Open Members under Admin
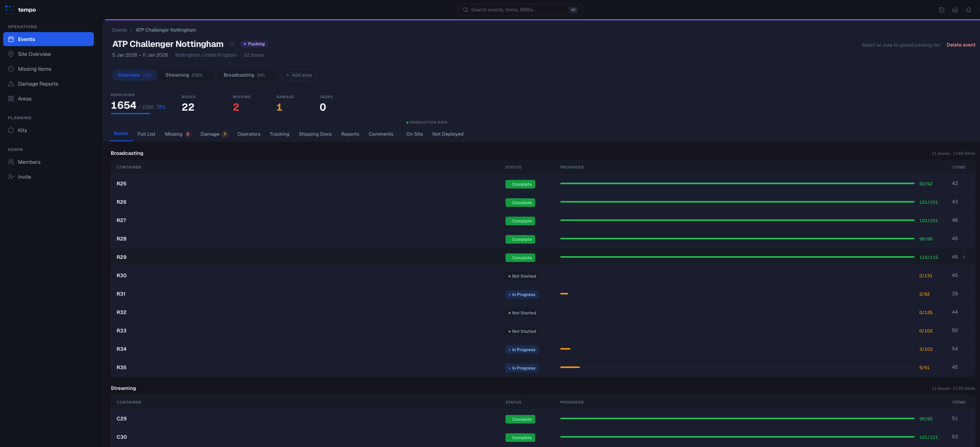 tap(29, 162)
